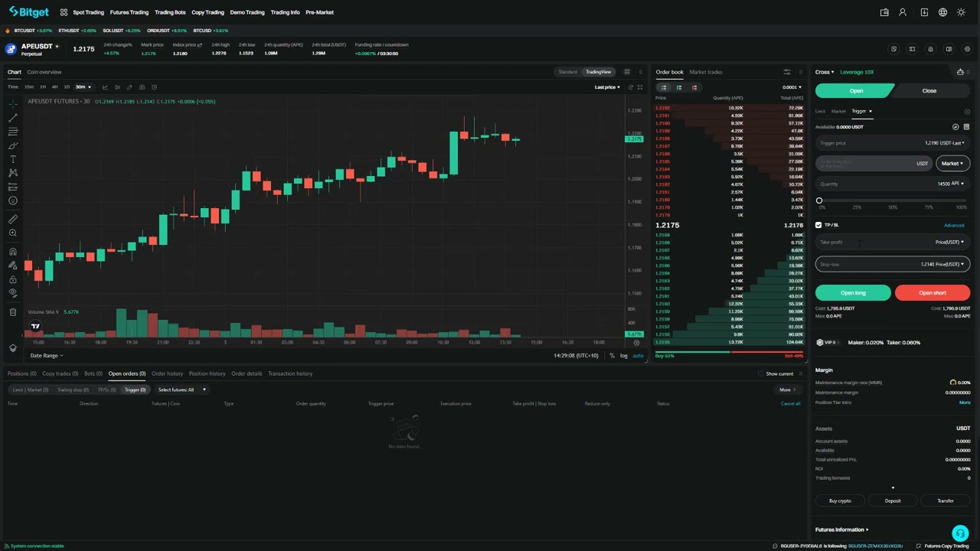Open the Copy Trading menu
This screenshot has height=551, width=980.
[x=207, y=12]
